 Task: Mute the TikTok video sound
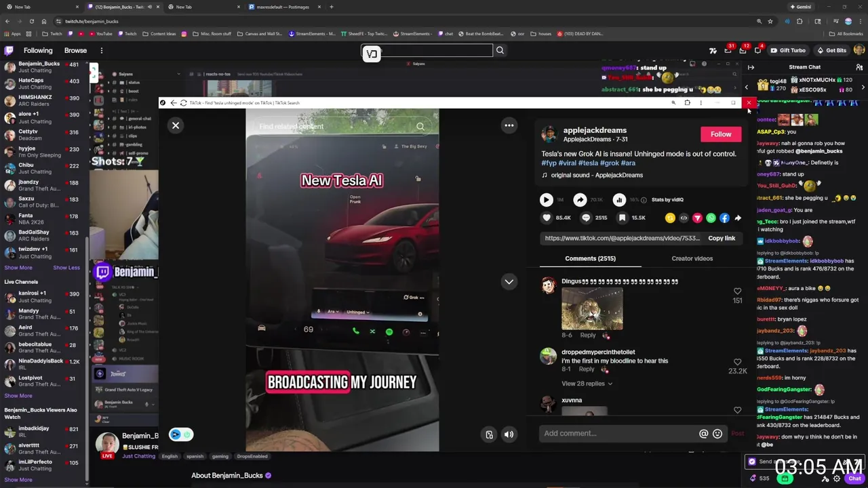509,434
